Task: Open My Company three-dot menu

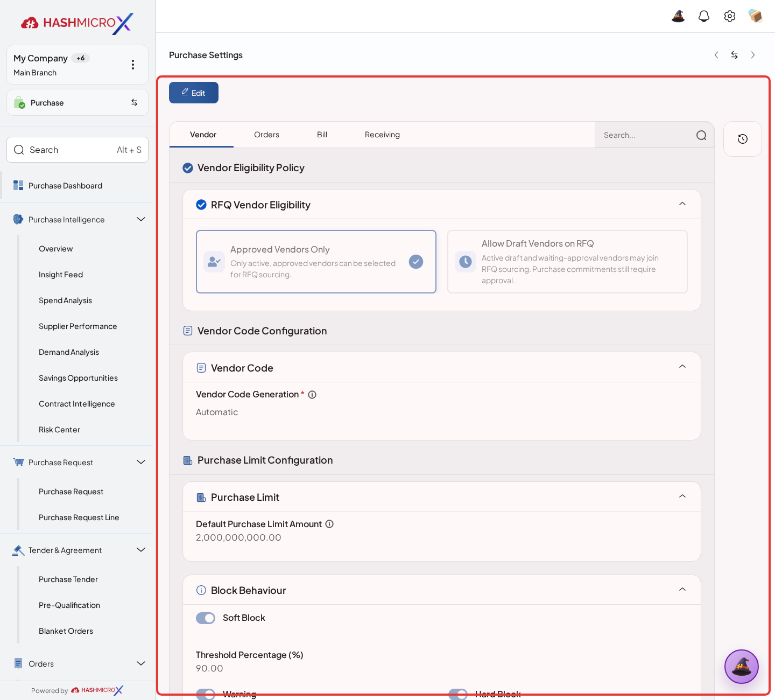Action: 133,65
